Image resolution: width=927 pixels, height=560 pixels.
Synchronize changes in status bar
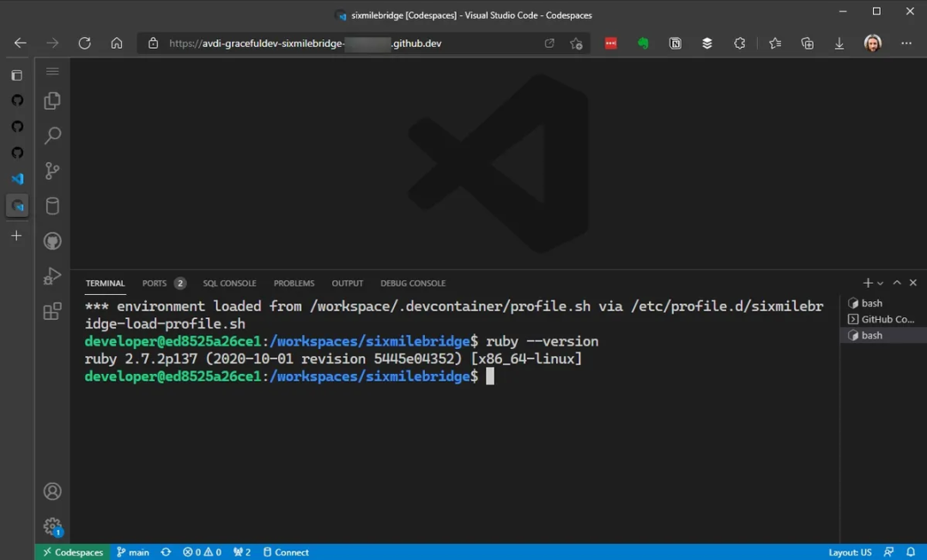coord(167,552)
